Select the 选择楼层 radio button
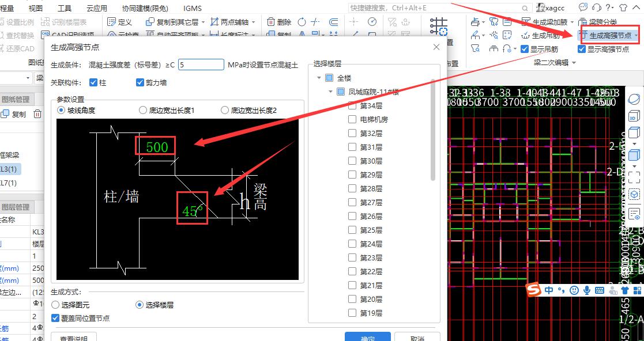This screenshot has width=644, height=341. [139, 305]
